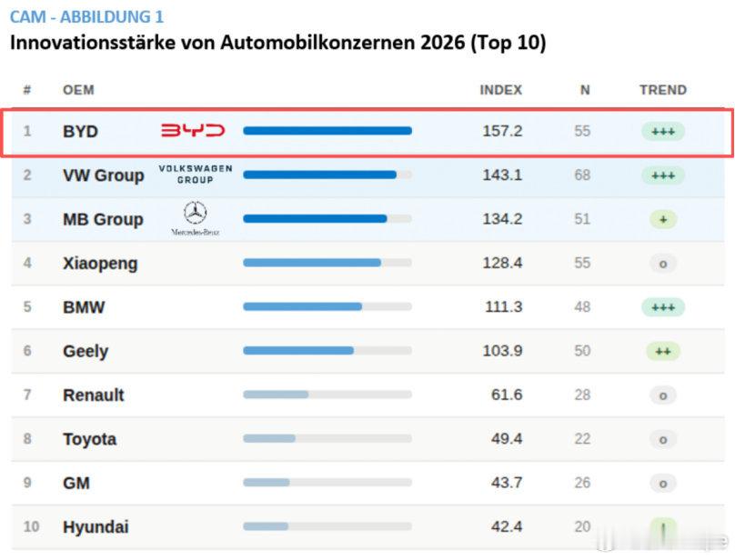
Task: Click BYD's triple-plus trend badge
Action: (663, 131)
